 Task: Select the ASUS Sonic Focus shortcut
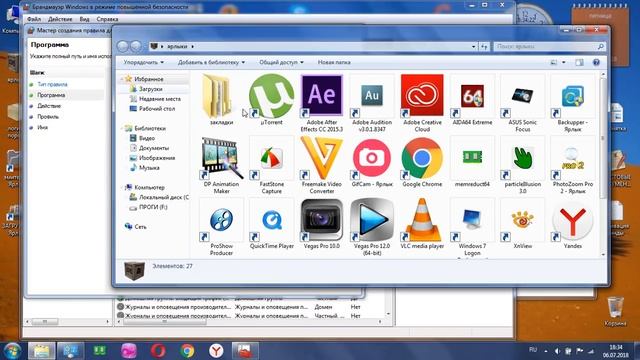[x=522, y=103]
